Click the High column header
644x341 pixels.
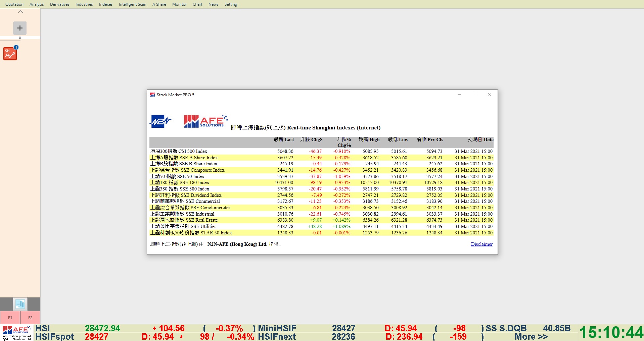pyautogui.click(x=369, y=139)
